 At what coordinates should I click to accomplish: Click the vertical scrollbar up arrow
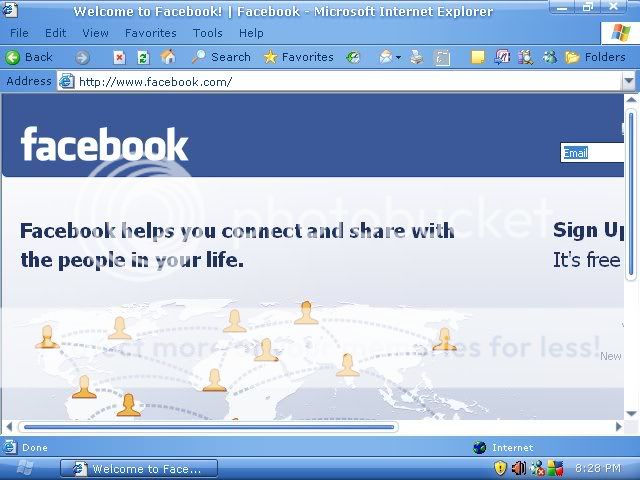pos(631,100)
